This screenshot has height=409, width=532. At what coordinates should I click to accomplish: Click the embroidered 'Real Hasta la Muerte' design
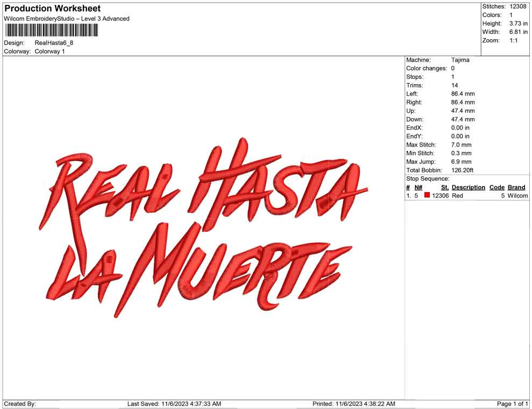pyautogui.click(x=203, y=228)
